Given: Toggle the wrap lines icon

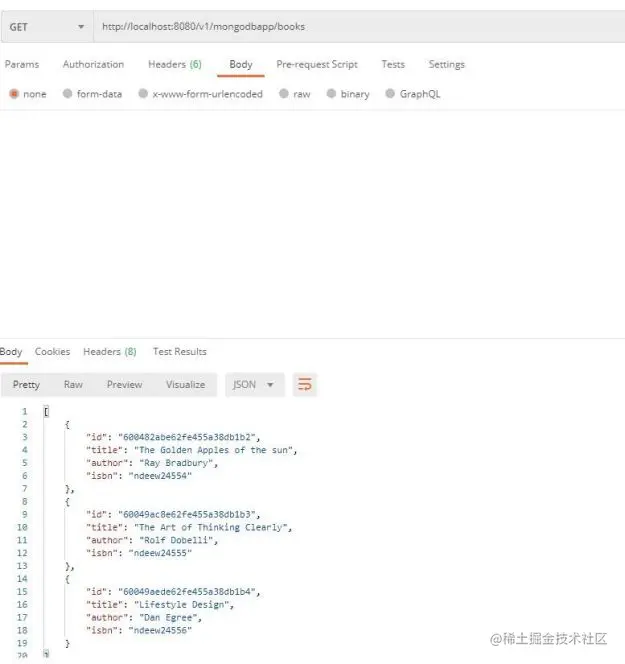Looking at the screenshot, I should [x=305, y=385].
